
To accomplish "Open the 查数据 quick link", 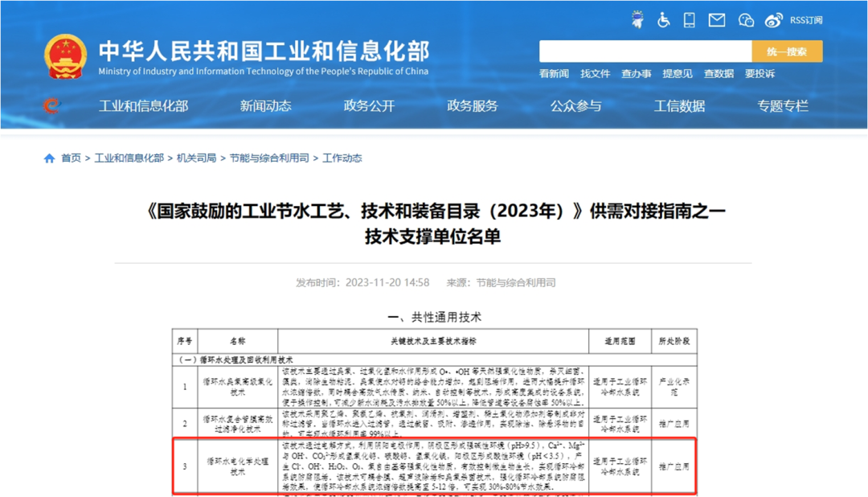I will [x=719, y=74].
